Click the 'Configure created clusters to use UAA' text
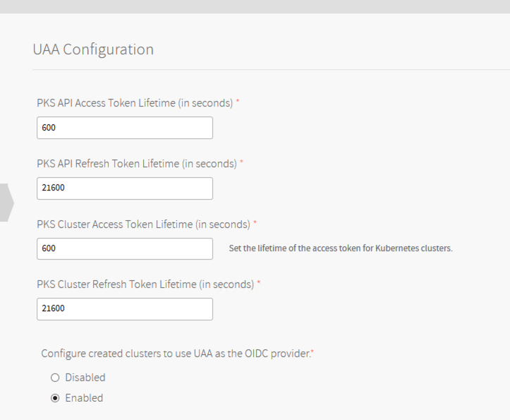The width and height of the screenshot is (510, 420). tap(176, 353)
